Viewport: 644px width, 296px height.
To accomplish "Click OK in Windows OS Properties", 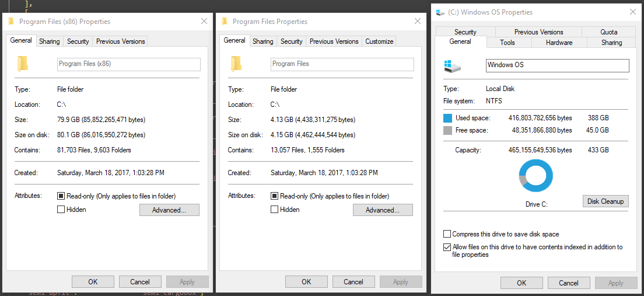I will click(521, 283).
